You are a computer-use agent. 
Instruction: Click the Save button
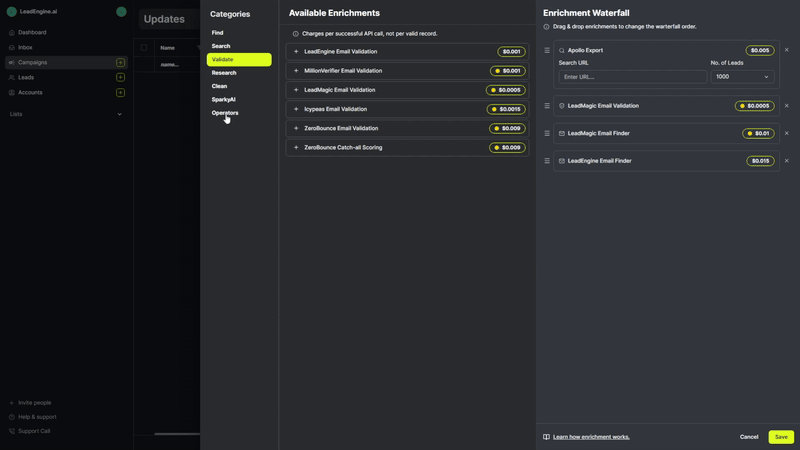click(781, 437)
